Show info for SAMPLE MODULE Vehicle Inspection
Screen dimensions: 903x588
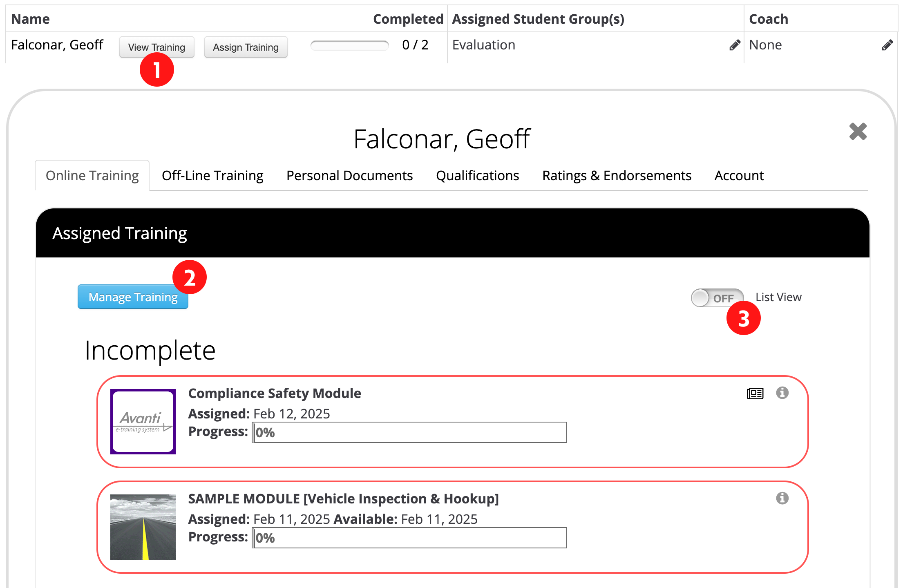(782, 499)
